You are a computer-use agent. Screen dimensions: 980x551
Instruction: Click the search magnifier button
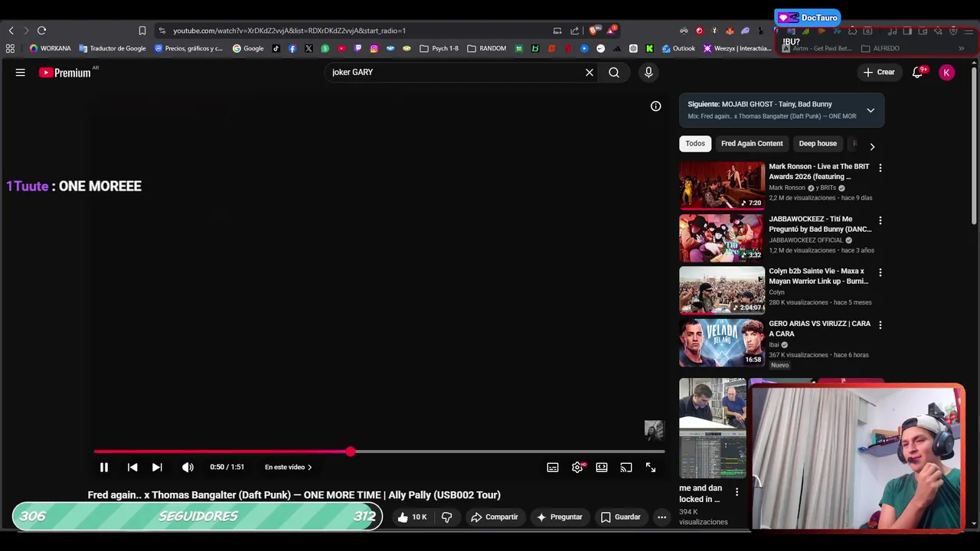click(614, 72)
